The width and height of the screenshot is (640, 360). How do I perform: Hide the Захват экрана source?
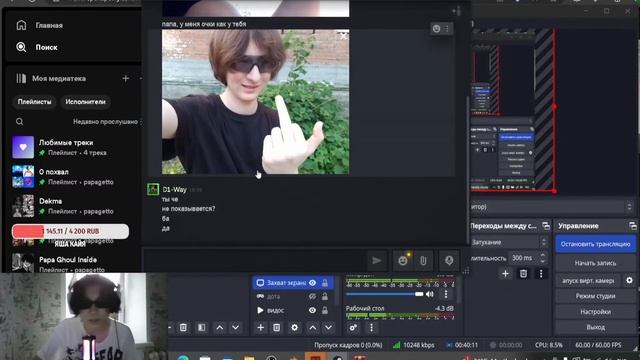pos(312,282)
